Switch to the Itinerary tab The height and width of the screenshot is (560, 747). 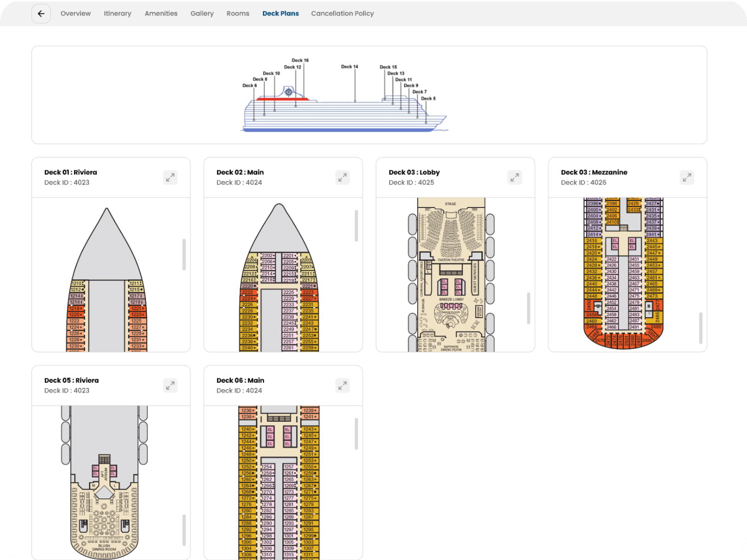tap(117, 14)
